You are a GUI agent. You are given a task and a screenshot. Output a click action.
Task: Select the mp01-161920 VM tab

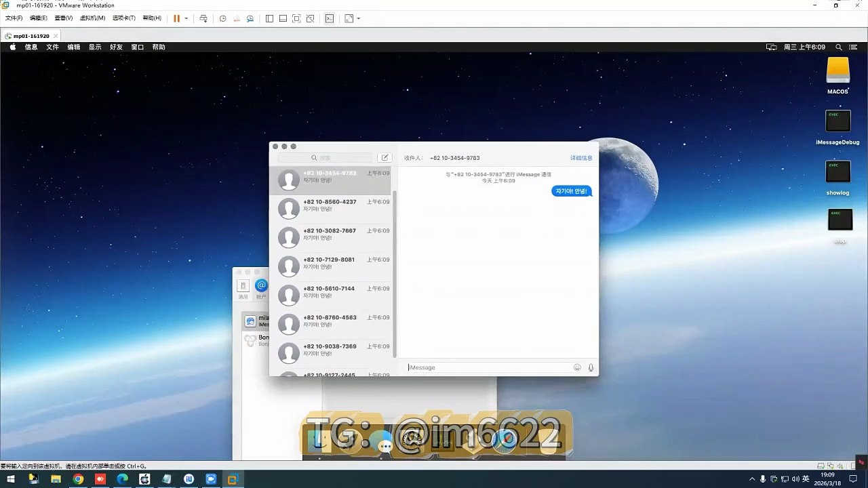coord(31,36)
